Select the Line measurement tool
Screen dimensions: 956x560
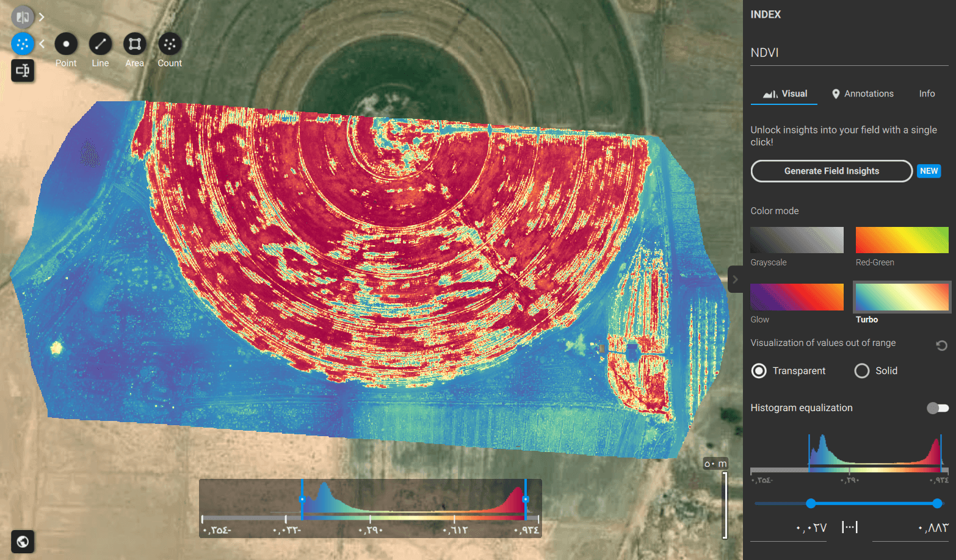pos(100,44)
